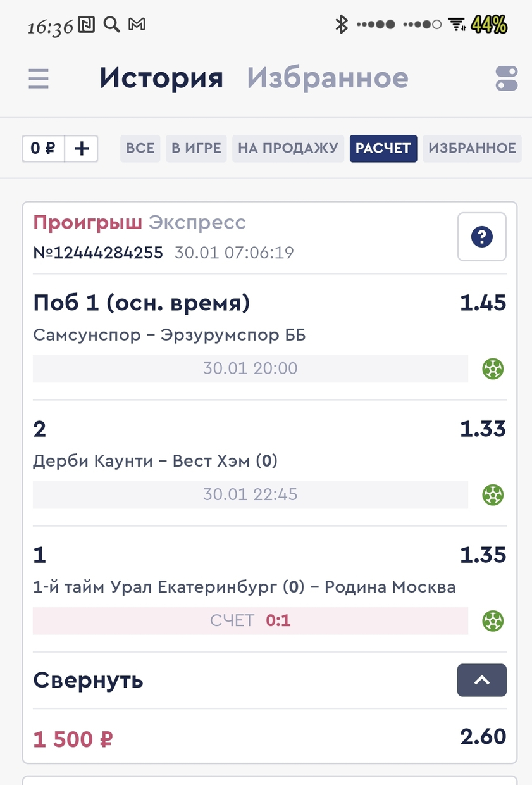The width and height of the screenshot is (532, 785).
Task: Filter bets by ВСЕ
Action: click(140, 149)
